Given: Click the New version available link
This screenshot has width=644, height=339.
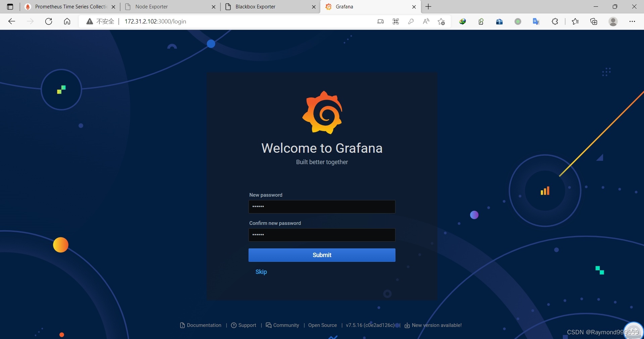Looking at the screenshot, I should pos(433,325).
